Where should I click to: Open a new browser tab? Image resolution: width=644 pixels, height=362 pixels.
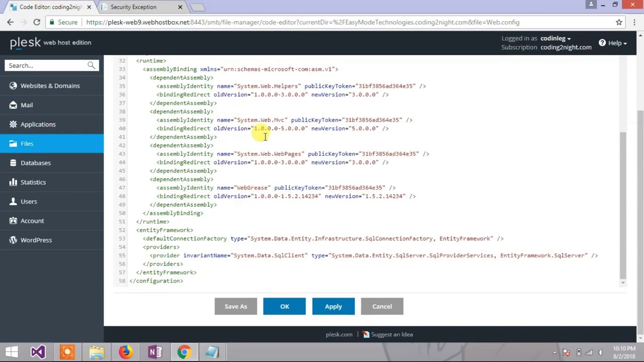point(198,7)
